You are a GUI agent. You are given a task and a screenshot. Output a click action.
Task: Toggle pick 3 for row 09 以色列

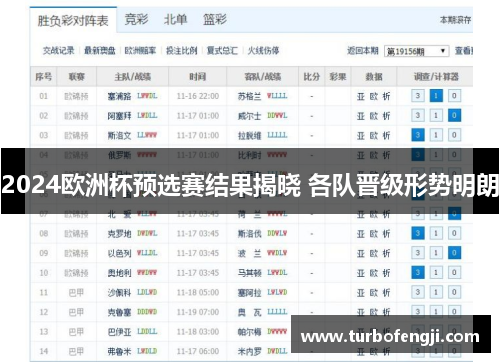pyautogui.click(x=418, y=253)
